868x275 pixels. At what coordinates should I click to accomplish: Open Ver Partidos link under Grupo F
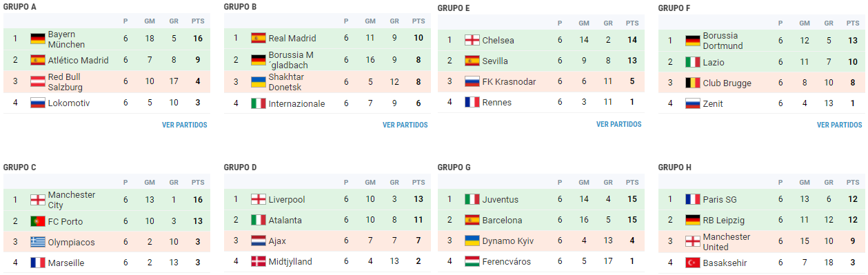coord(840,125)
